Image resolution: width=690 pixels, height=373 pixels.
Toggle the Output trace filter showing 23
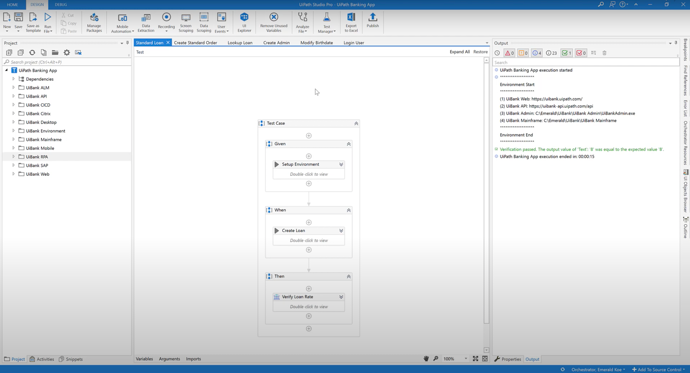[551, 53]
